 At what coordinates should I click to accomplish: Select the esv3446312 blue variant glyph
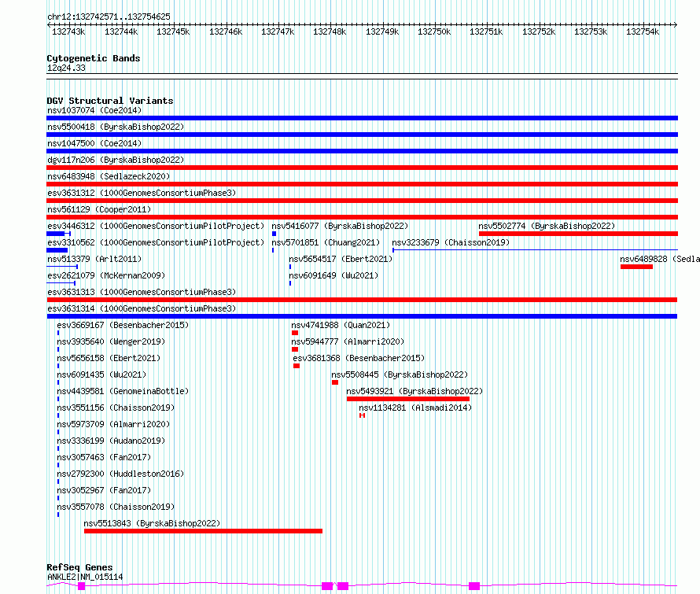click(58, 234)
